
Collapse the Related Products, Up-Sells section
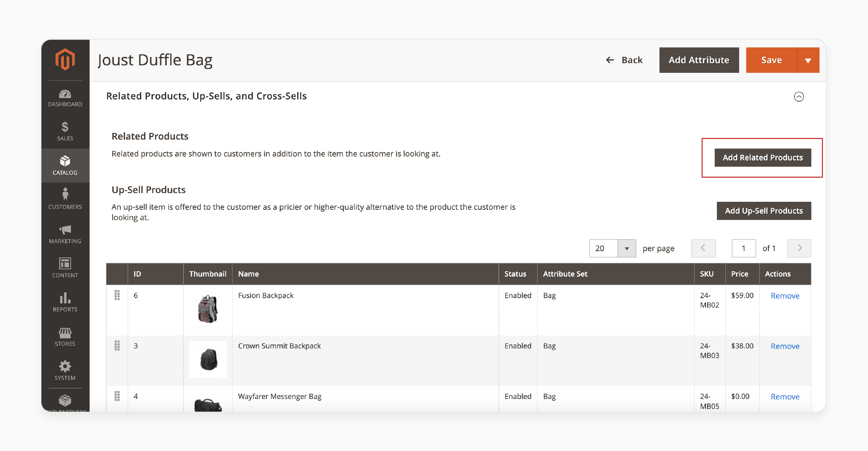coord(798,97)
